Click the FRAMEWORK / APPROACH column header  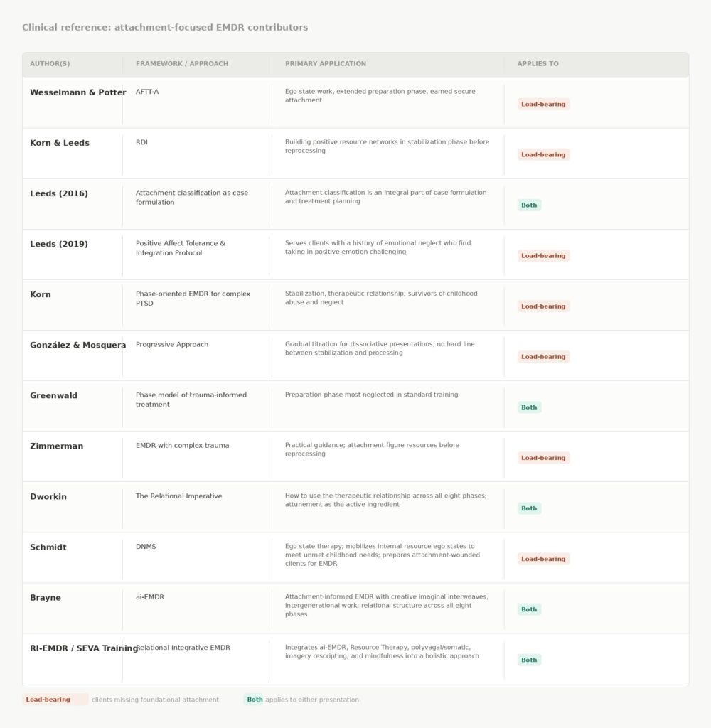click(x=182, y=64)
